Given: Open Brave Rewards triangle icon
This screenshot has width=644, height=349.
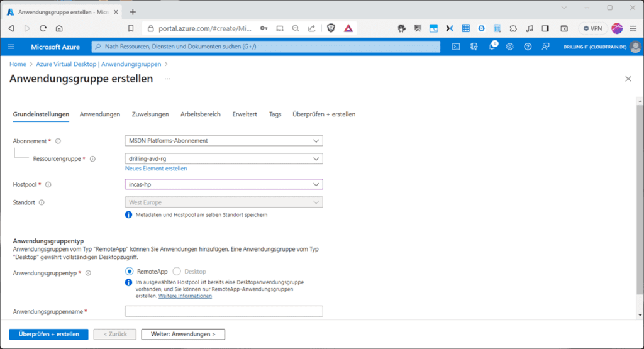Looking at the screenshot, I should (x=348, y=28).
